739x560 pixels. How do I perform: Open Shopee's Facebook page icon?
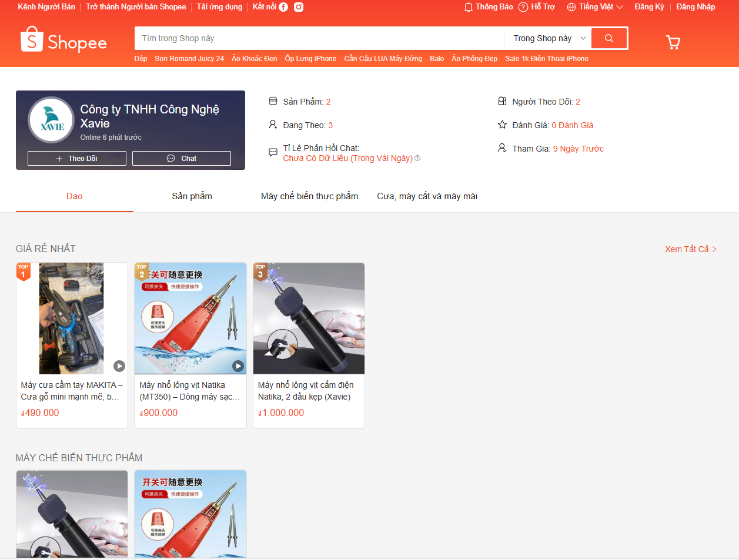click(x=283, y=7)
